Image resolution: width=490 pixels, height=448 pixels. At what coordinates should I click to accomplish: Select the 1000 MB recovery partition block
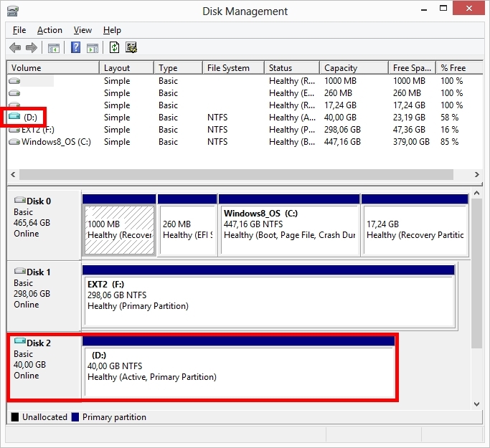119,225
